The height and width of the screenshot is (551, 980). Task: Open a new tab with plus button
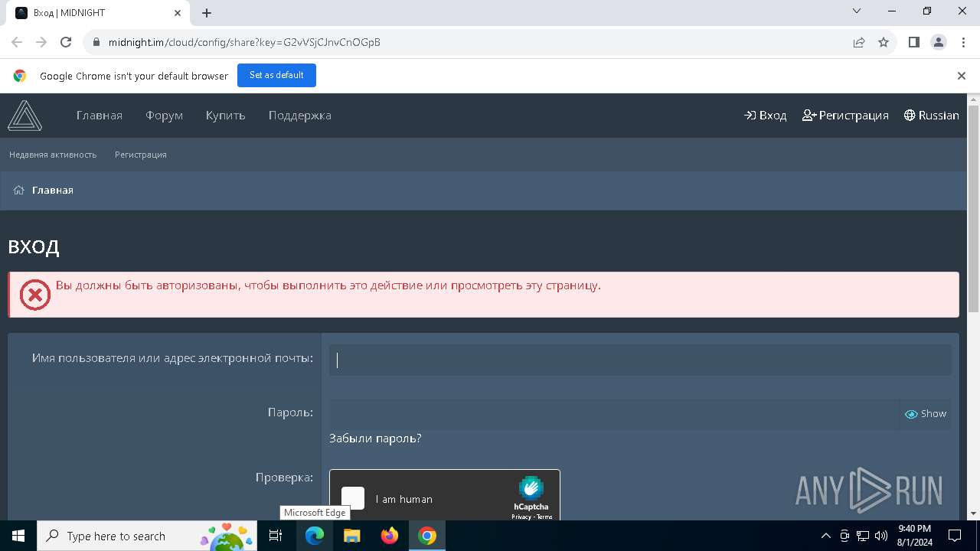(207, 13)
